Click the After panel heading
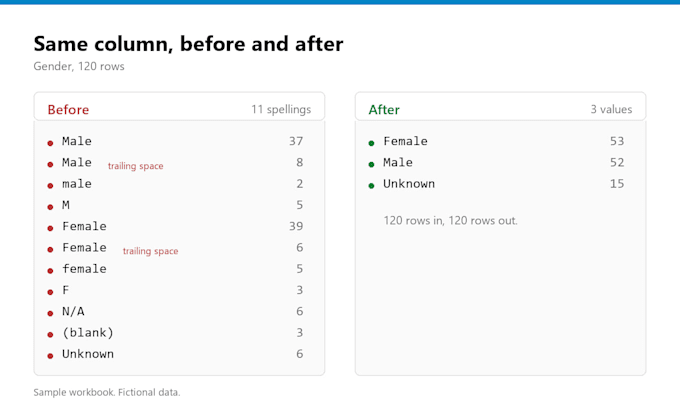680x409 pixels. [x=384, y=110]
